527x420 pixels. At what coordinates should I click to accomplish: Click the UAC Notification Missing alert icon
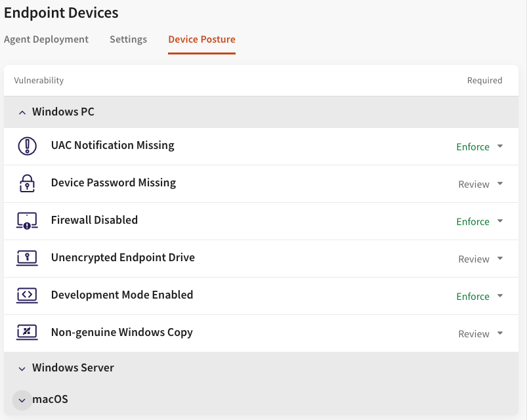(27, 146)
